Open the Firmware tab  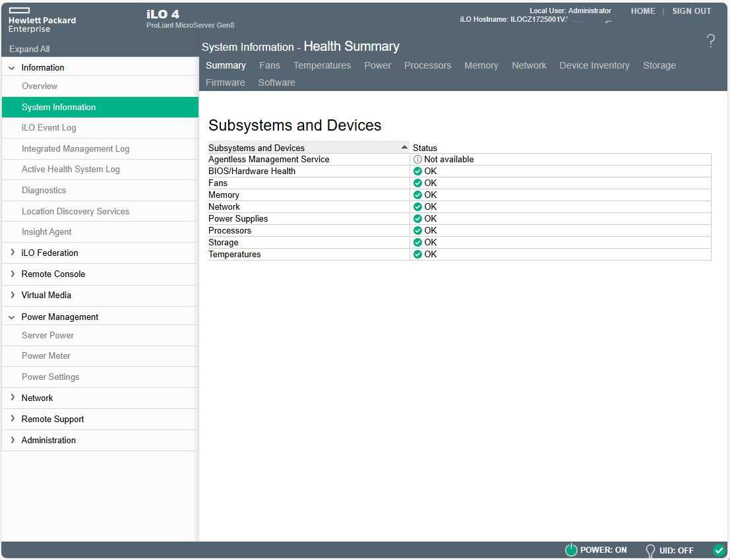[226, 83]
